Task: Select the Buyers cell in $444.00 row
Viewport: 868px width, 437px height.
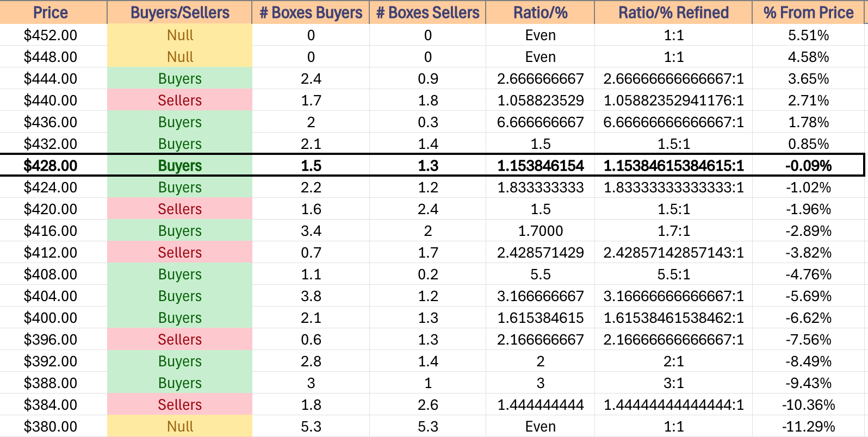Action: (180, 79)
